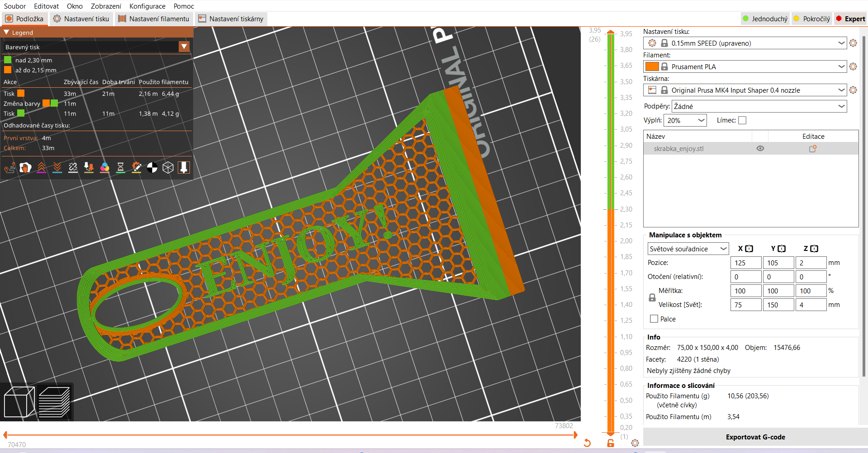Screen dimensions: 868x453
Task: Toggle tool changes icon in legend
Action: 89,168
